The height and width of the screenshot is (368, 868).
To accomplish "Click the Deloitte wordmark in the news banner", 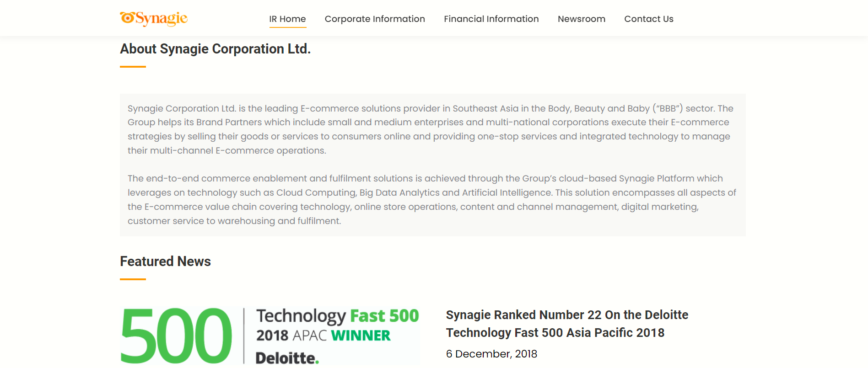I will coord(287,358).
